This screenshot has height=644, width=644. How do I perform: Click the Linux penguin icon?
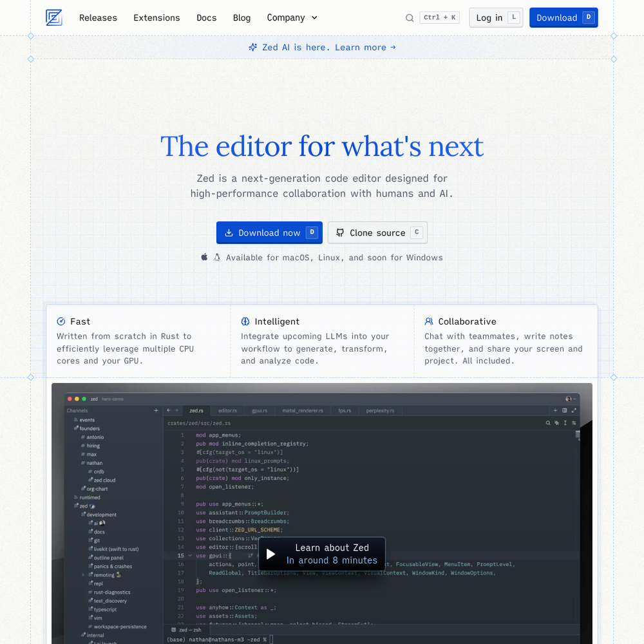point(217,258)
